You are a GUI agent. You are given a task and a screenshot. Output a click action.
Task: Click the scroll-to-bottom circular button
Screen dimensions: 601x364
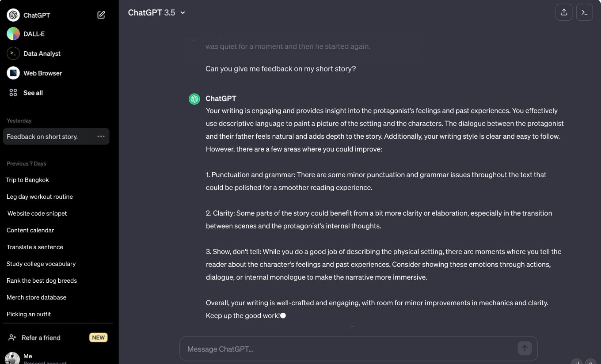coord(576,361)
